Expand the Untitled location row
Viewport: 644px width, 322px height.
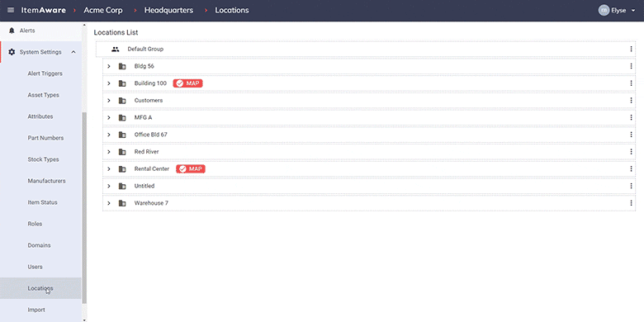pos(109,186)
